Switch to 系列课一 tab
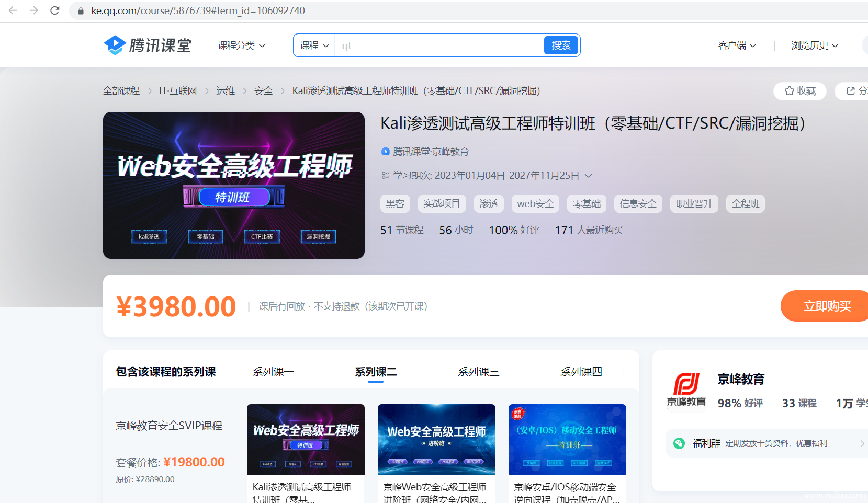The image size is (868, 503). pyautogui.click(x=273, y=372)
